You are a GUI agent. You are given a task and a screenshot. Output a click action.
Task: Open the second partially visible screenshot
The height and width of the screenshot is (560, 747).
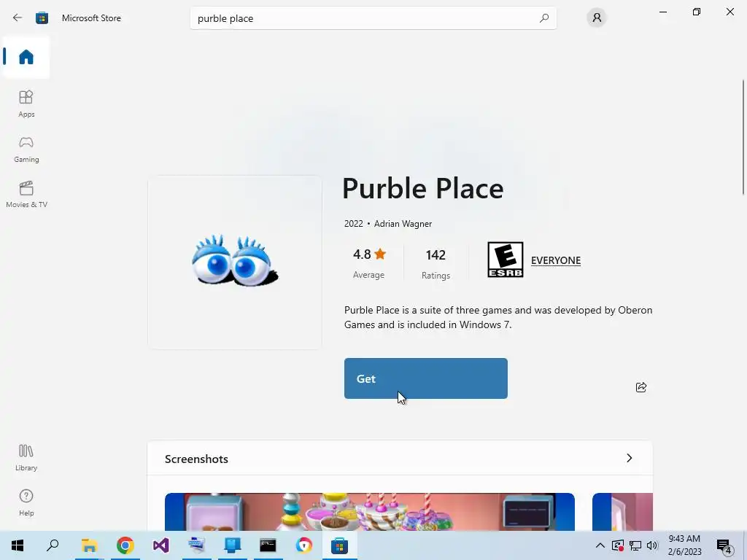[622, 512]
